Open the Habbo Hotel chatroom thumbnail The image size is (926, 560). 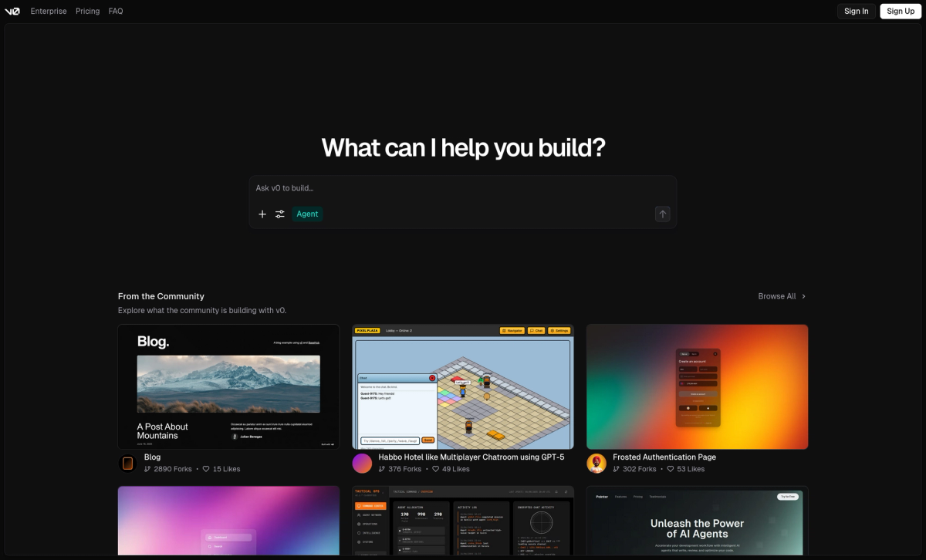pyautogui.click(x=463, y=386)
